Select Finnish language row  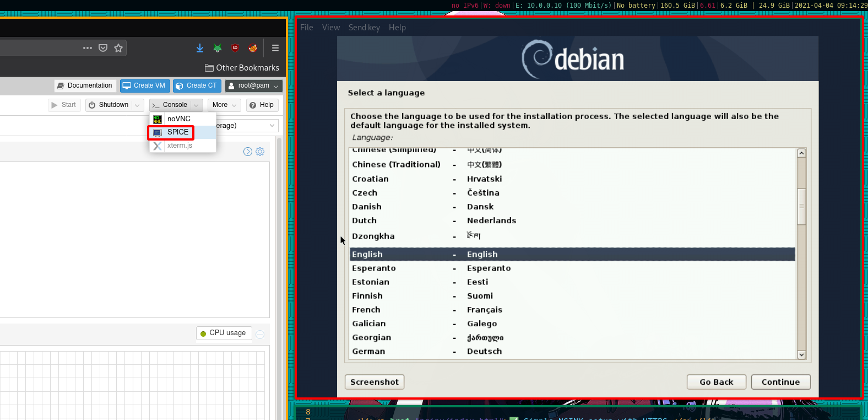click(x=572, y=296)
